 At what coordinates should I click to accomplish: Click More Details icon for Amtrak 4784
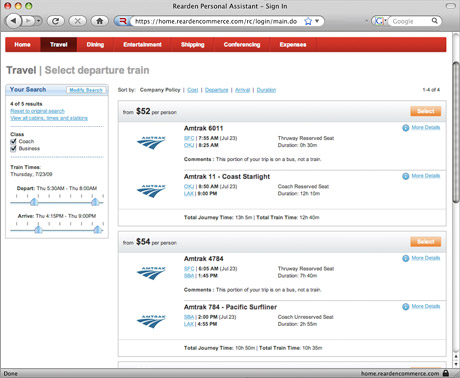406,258
